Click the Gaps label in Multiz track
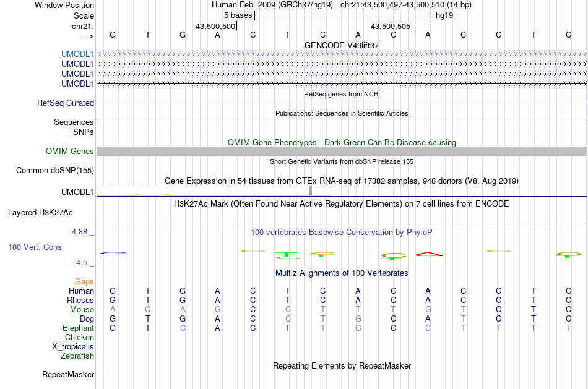 (x=84, y=281)
